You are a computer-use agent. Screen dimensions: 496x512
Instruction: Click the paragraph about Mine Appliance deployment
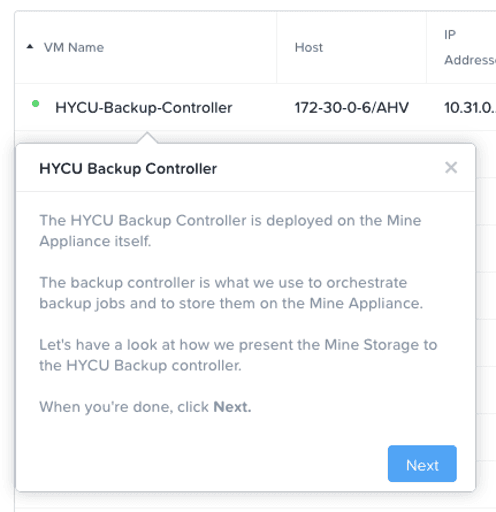(230, 231)
